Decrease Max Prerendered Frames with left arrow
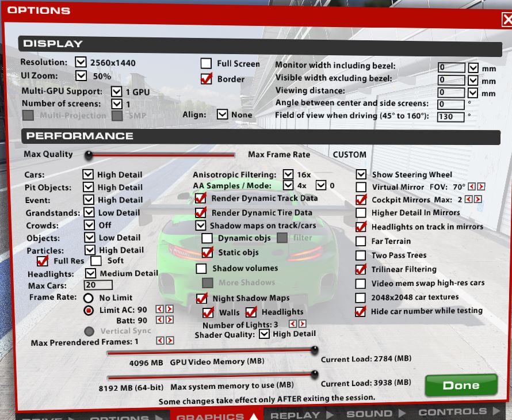 click(x=161, y=341)
